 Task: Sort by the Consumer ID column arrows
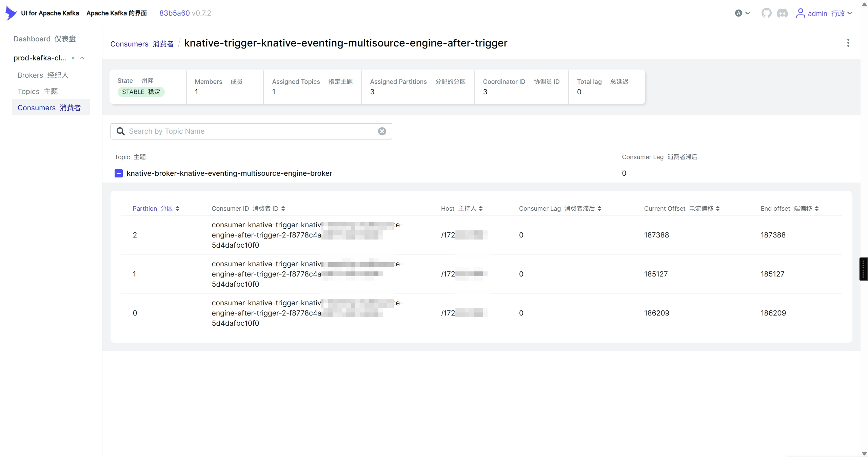click(x=283, y=208)
